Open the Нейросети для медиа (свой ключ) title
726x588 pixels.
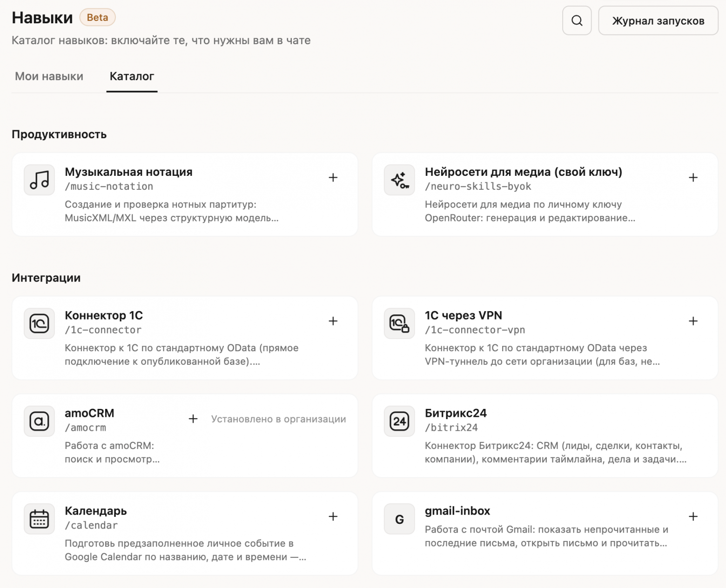click(x=524, y=172)
